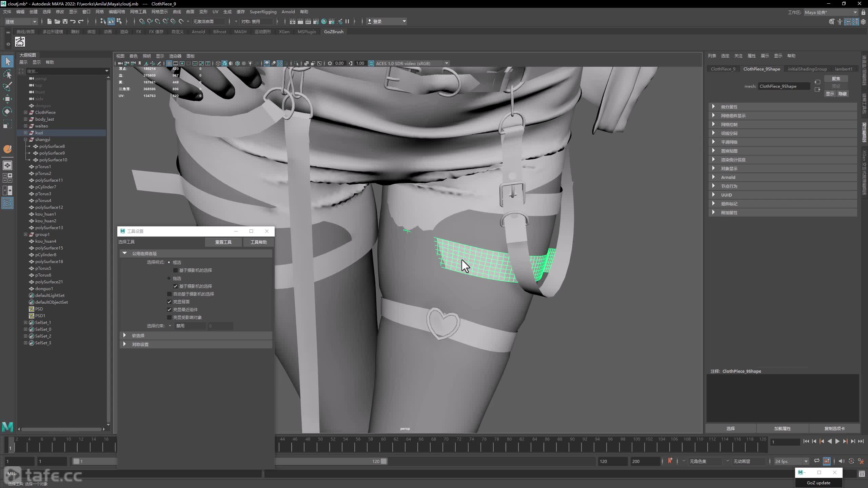Toggle 基于摄影机的选择 checkbox under 拖选

point(175,286)
